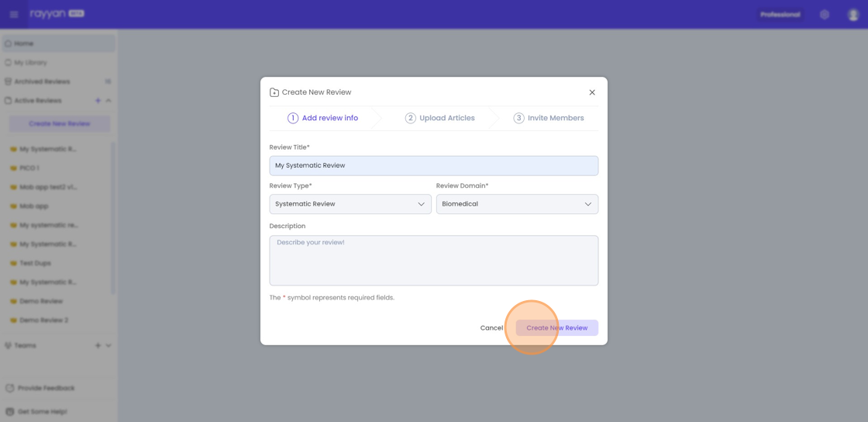868x422 pixels.
Task: Select the Add review info step
Action: click(322, 118)
